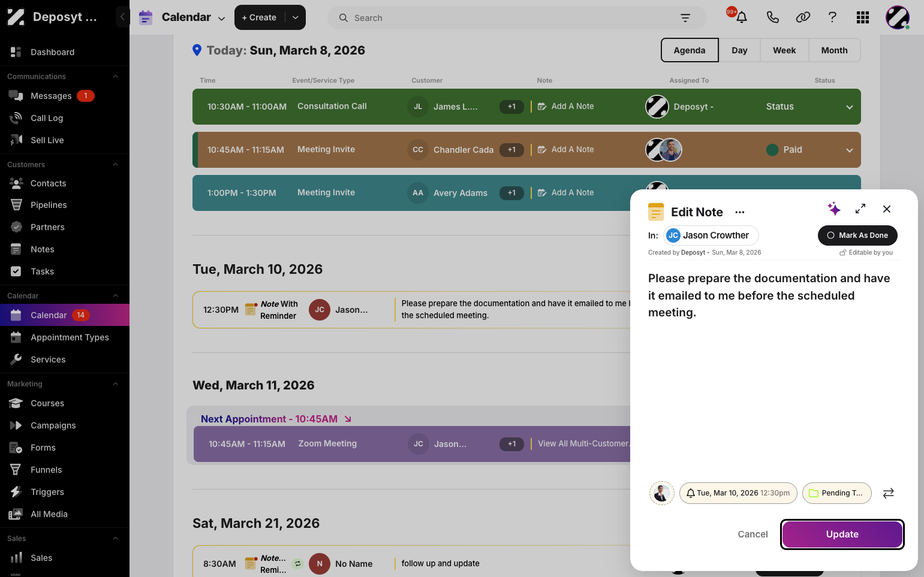Toggle Mark As Done on the note

[x=857, y=235]
